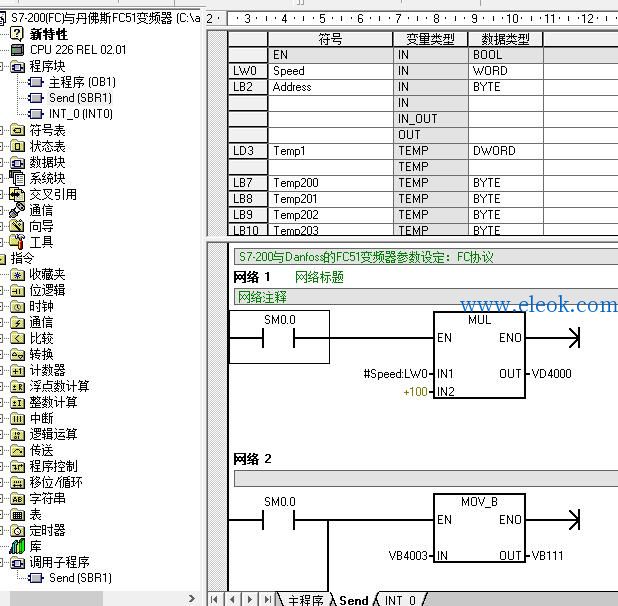618x606 pixels.
Task: Open the 交叉引用 icon
Action: (x=17, y=194)
